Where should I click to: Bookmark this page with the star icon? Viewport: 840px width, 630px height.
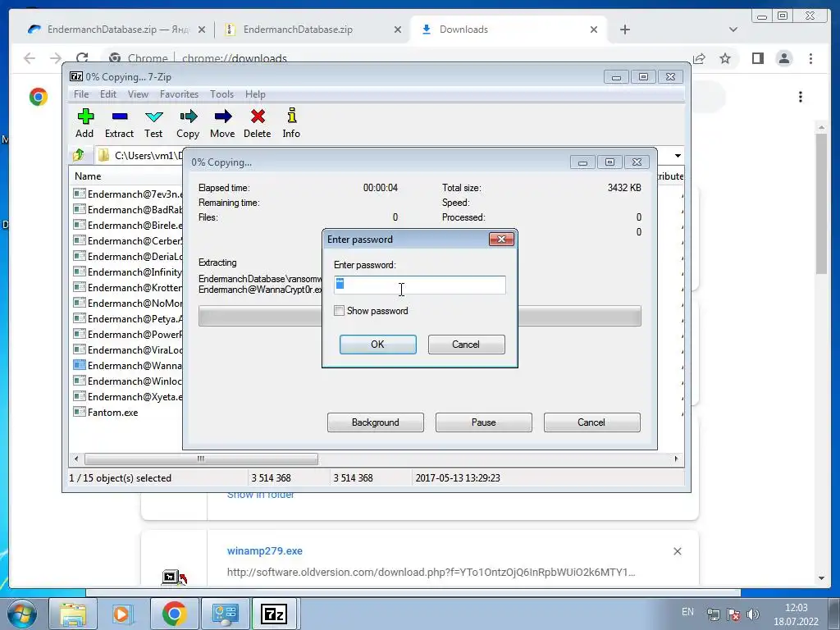tap(725, 58)
